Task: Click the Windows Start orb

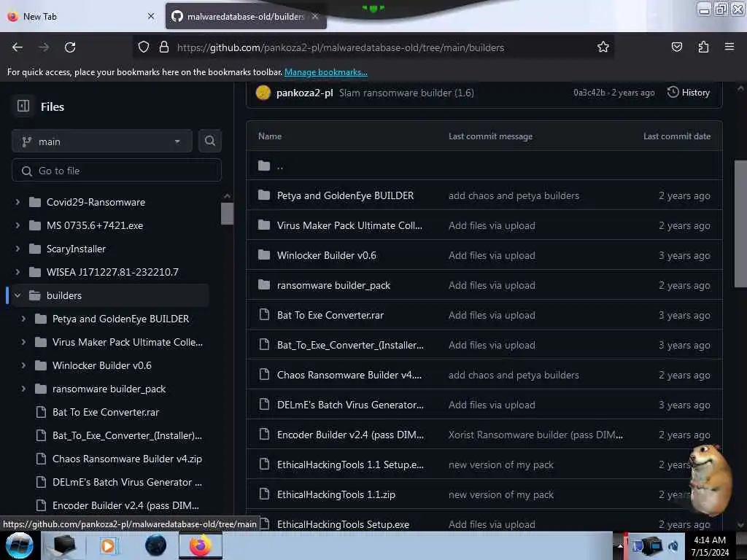Action: coord(20,545)
